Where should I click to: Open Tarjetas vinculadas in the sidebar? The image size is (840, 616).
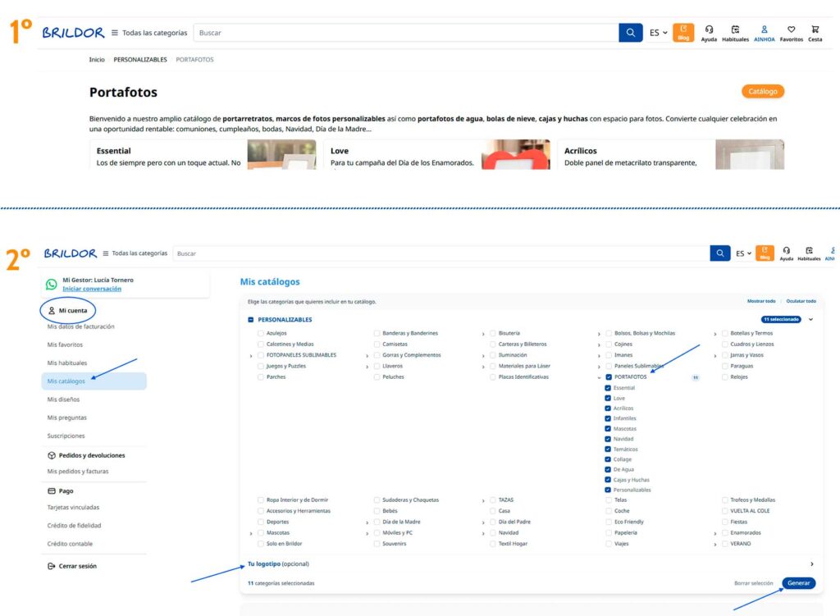pos(73,507)
